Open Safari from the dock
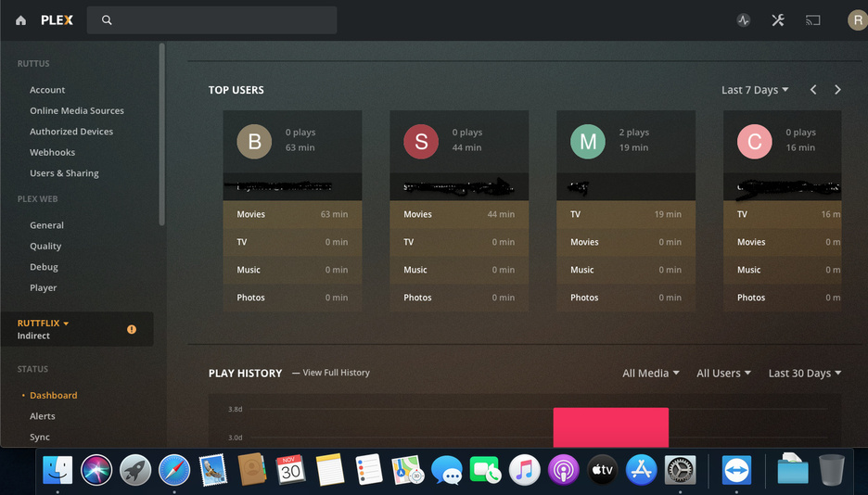 [x=174, y=470]
